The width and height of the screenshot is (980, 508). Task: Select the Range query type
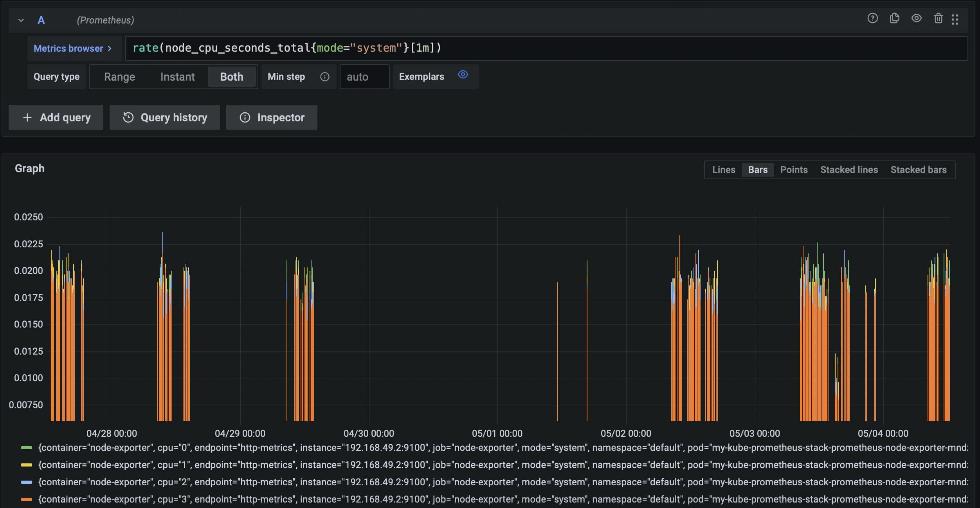(x=119, y=77)
